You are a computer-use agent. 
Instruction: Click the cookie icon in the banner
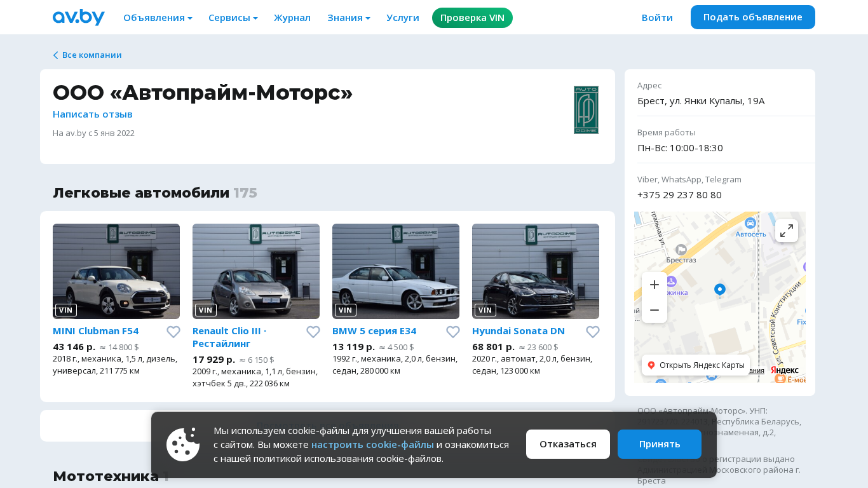(183, 445)
